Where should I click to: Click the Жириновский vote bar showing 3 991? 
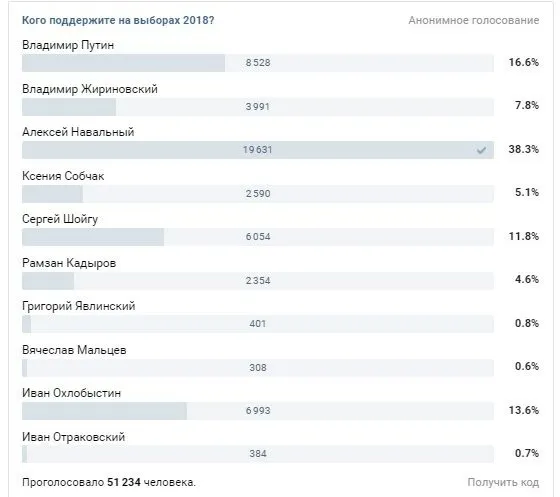[x=258, y=106]
